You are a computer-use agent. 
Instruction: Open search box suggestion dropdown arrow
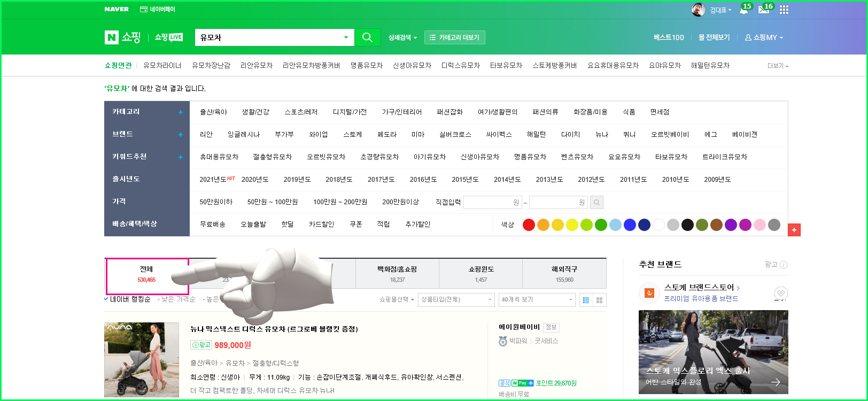[x=346, y=37]
